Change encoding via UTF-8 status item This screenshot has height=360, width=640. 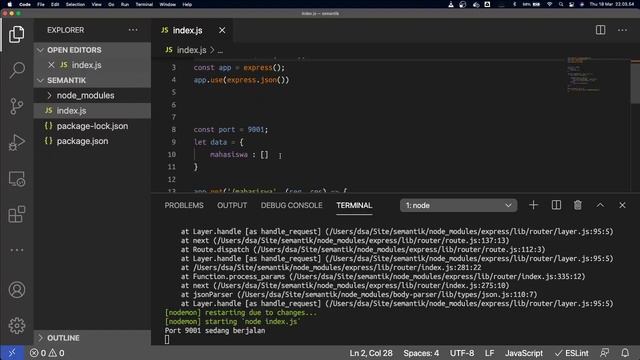[462, 353]
